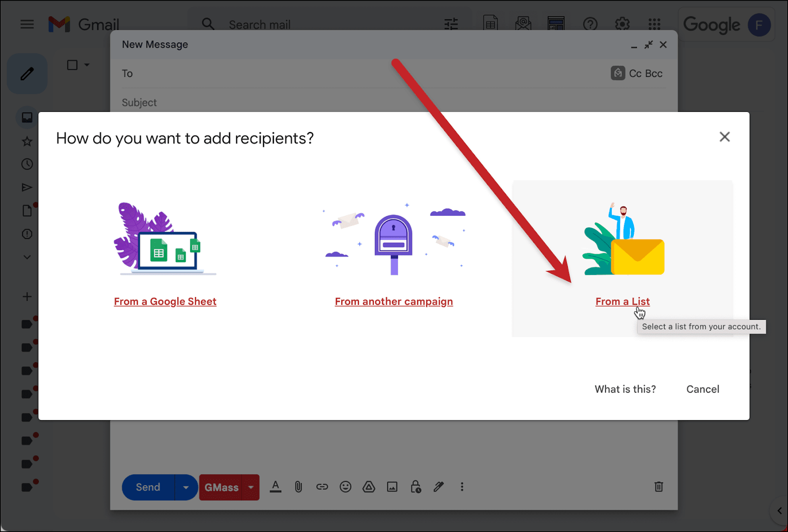Open the GMass dashboard table icon in top bar

pos(556,24)
